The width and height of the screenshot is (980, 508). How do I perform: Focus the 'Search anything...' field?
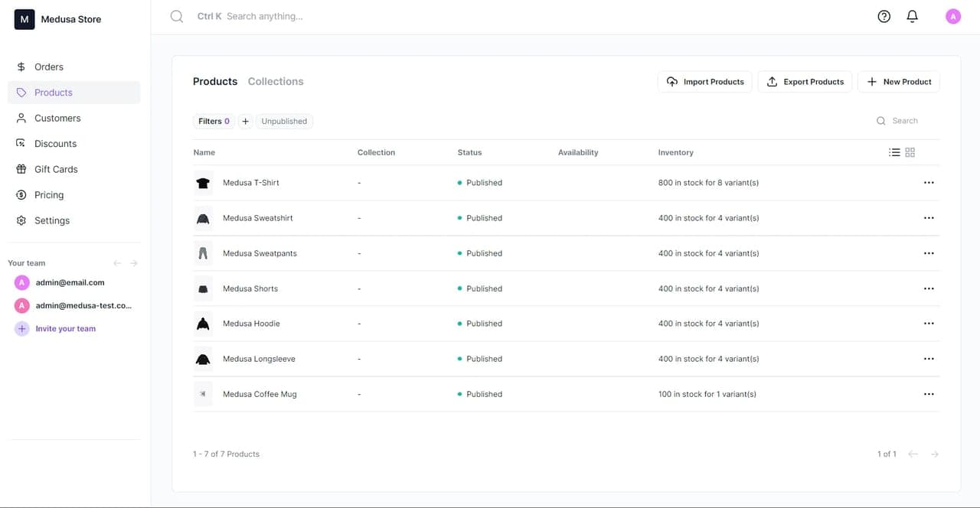coord(264,16)
